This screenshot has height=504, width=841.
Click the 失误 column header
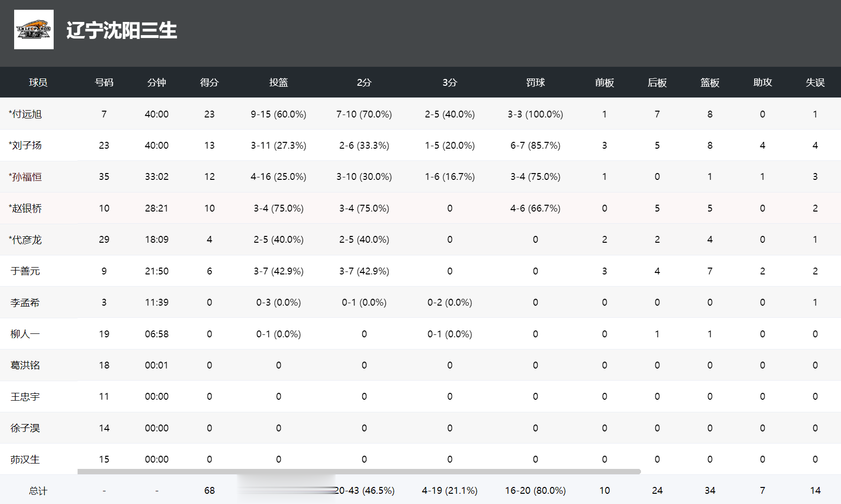pos(815,82)
